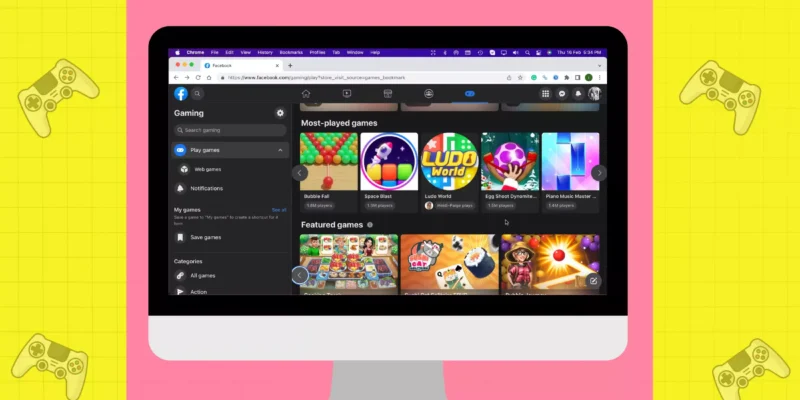Click the Chrome address bar URL

[x=316, y=78]
